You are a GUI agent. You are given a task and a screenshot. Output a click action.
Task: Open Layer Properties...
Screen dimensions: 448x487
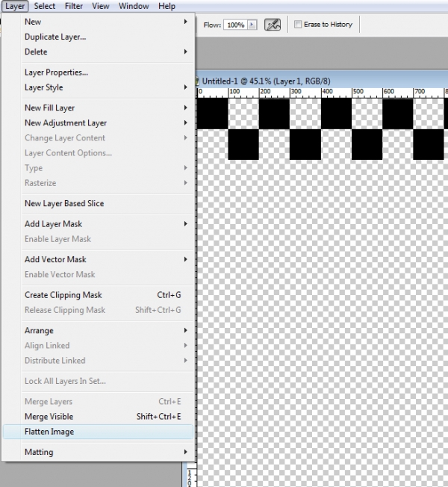click(x=98, y=72)
